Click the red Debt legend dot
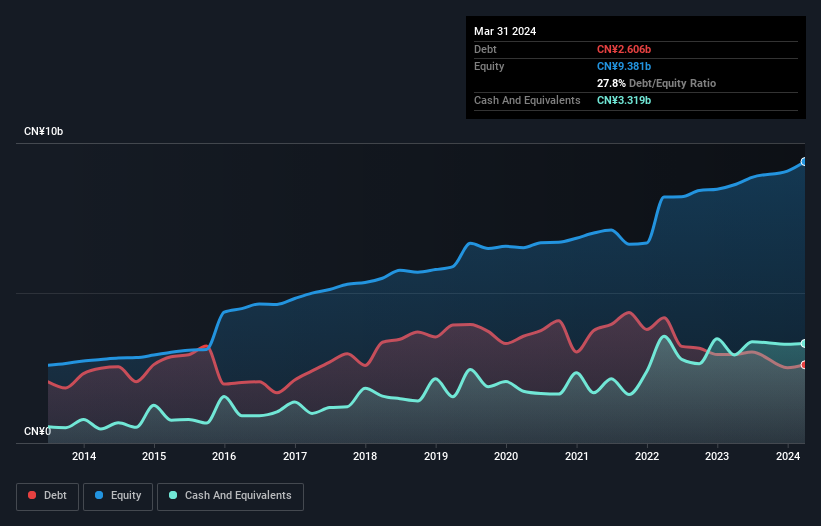Viewport: 821px width, 526px height. click(x=32, y=495)
